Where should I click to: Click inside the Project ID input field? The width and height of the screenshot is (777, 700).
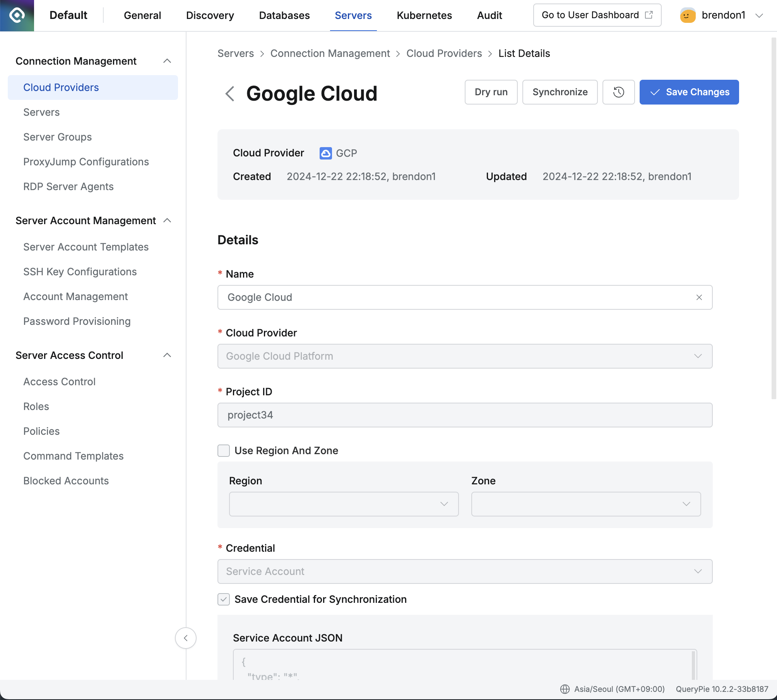(464, 415)
